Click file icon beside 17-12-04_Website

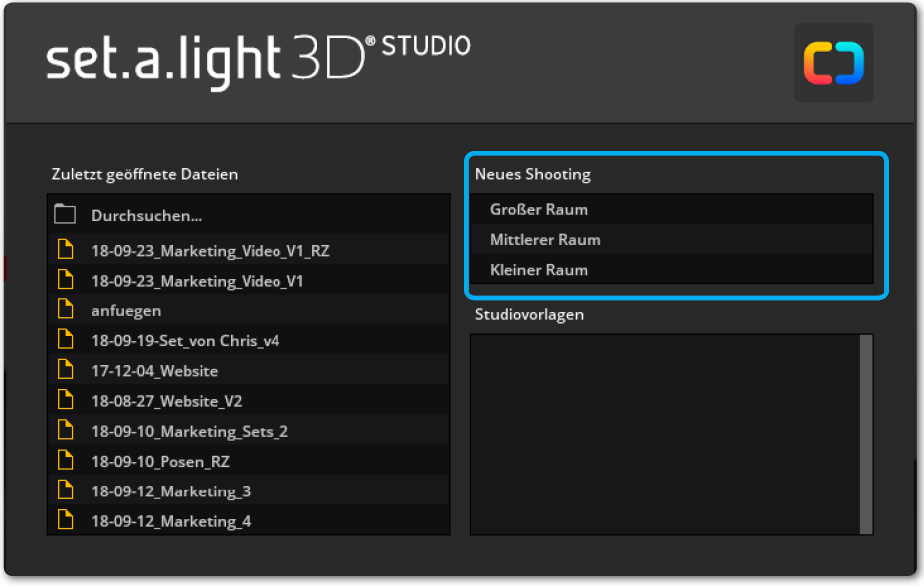pos(66,370)
